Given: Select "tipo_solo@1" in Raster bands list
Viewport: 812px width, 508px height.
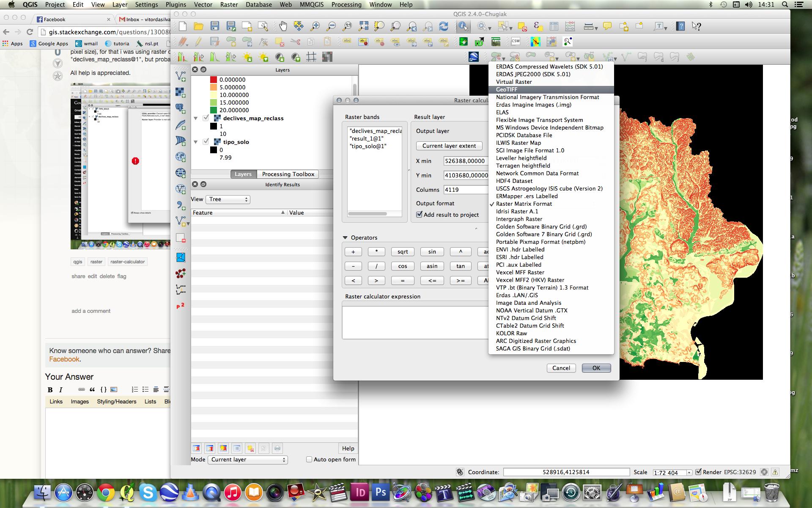Looking at the screenshot, I should coord(368,146).
